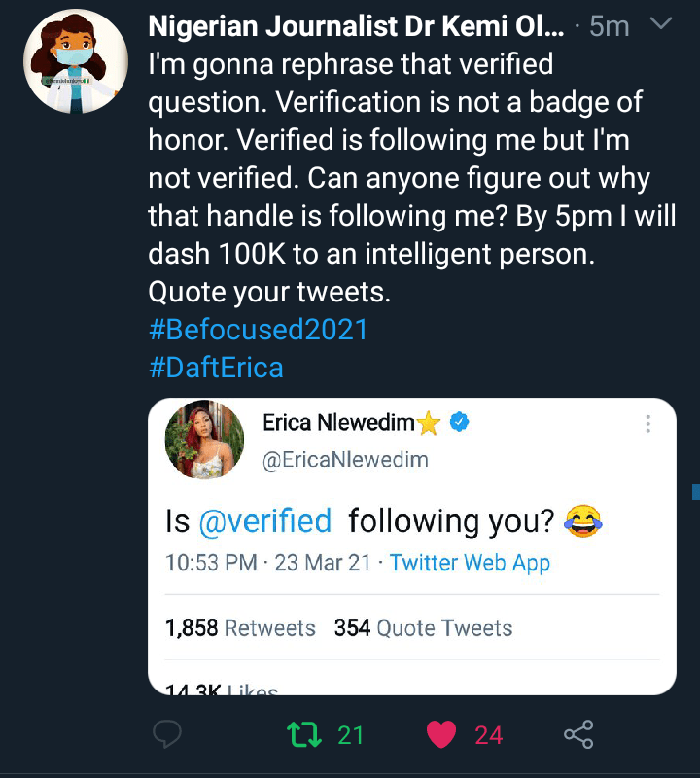The width and height of the screenshot is (700, 778).
Task: View Erica Nlewedim's profile picture
Action: point(205,441)
